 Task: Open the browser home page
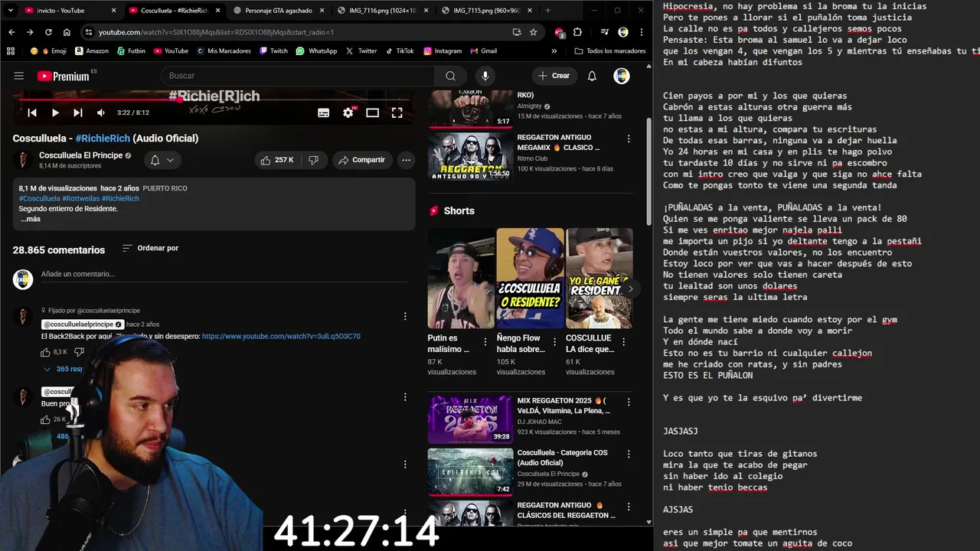[x=67, y=32]
